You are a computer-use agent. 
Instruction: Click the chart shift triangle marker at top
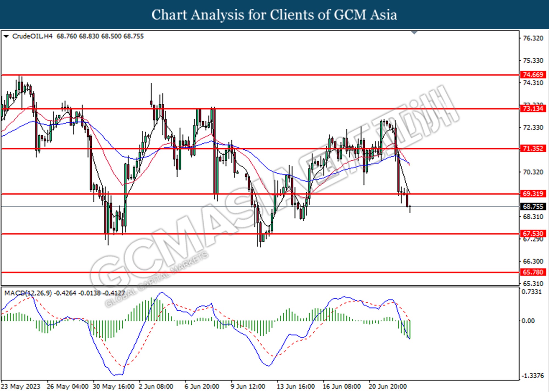coord(414,33)
